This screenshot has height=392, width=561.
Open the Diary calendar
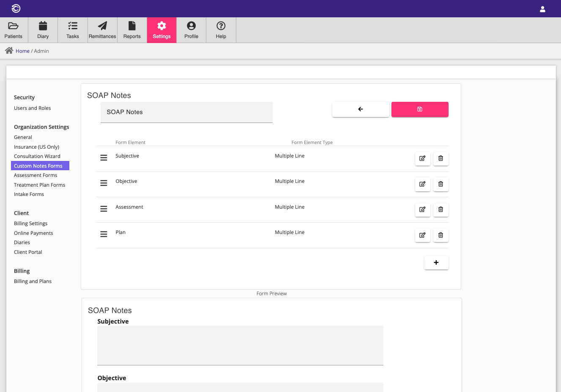click(43, 30)
